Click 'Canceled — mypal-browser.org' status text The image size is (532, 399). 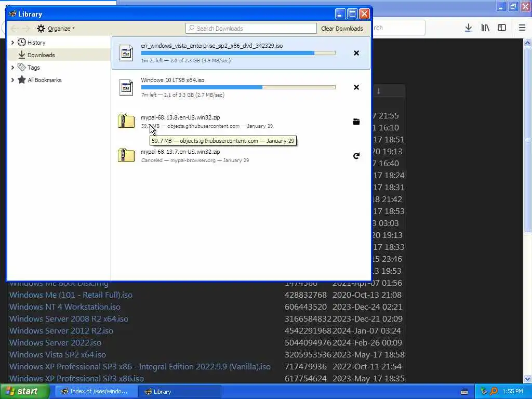(195, 160)
